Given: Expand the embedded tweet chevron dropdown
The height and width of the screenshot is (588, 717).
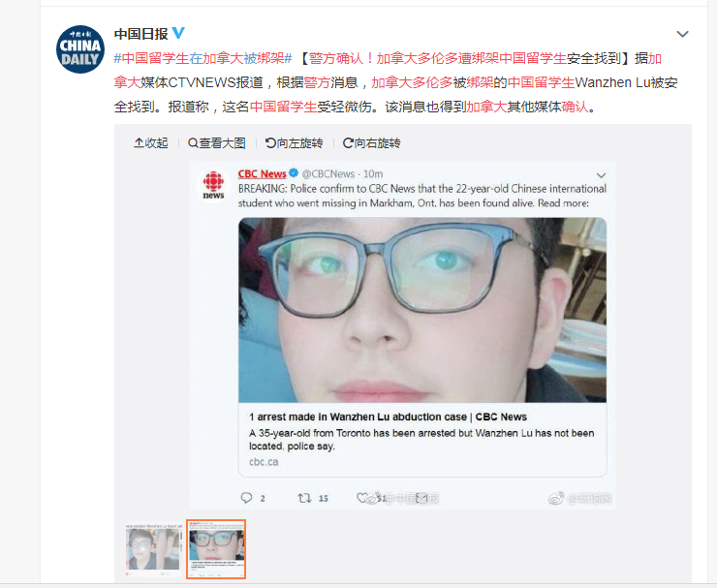Looking at the screenshot, I should [x=601, y=175].
